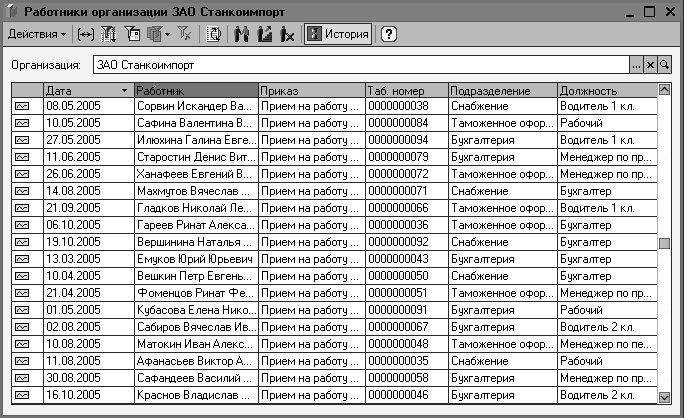684x418 pixels.
Task: Click the hire employee icon with two people
Action: 241,34
